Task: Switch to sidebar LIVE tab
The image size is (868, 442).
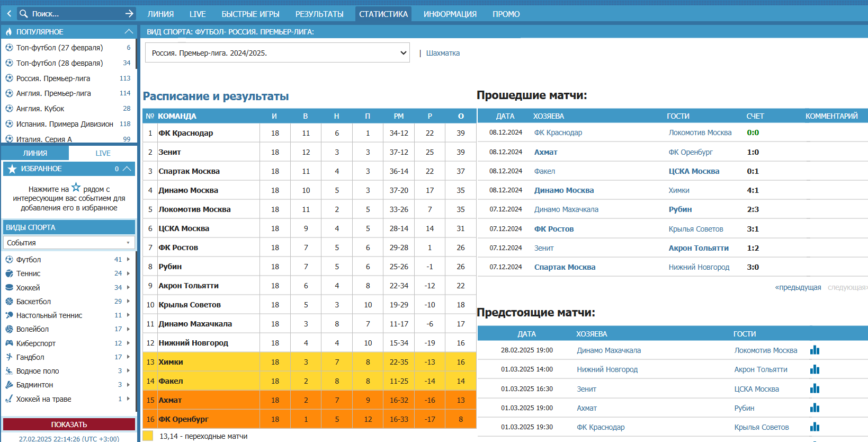Action: tap(103, 153)
